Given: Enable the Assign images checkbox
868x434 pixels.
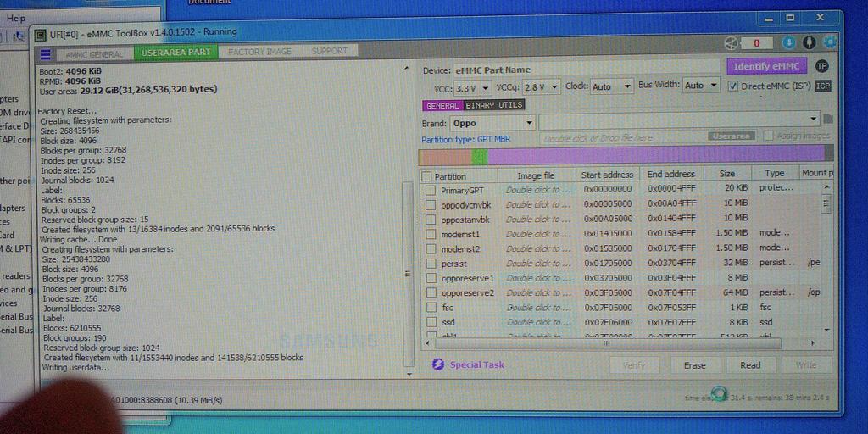Looking at the screenshot, I should click(768, 136).
